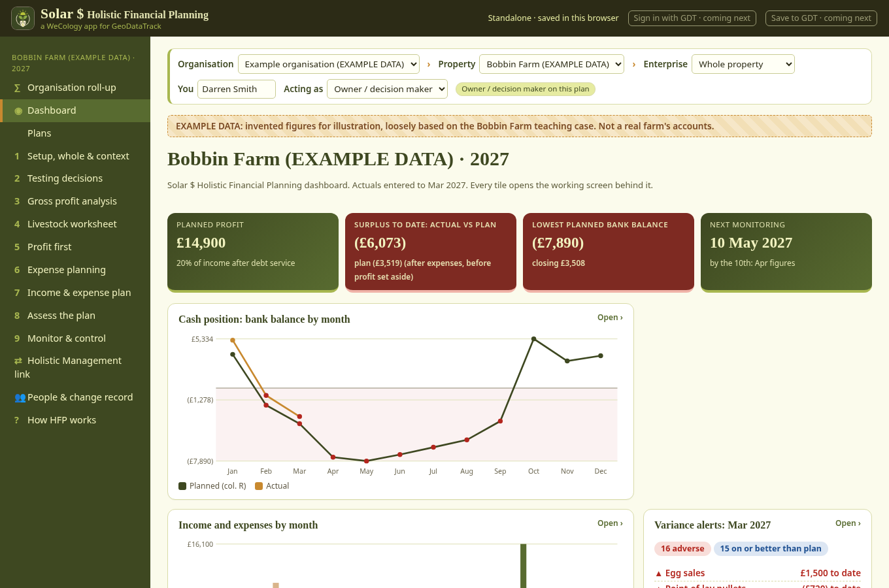The image size is (889, 588).
Task: Click the 16 adverse badge
Action: tap(682, 549)
